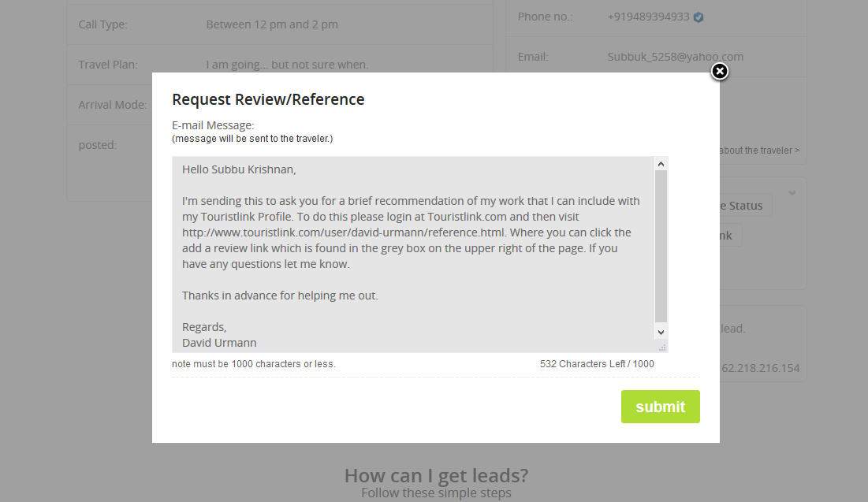The width and height of the screenshot is (868, 502).
Task: Open the 'about the traveler >' link
Action: pyautogui.click(x=759, y=150)
